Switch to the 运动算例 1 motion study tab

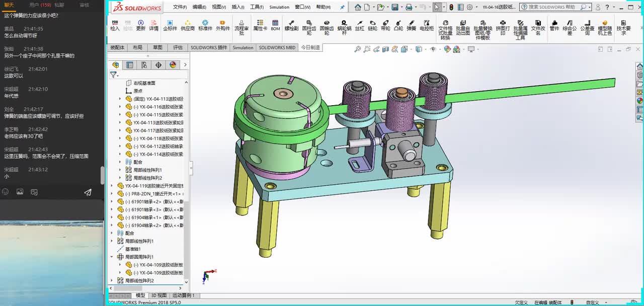pyautogui.click(x=183, y=295)
